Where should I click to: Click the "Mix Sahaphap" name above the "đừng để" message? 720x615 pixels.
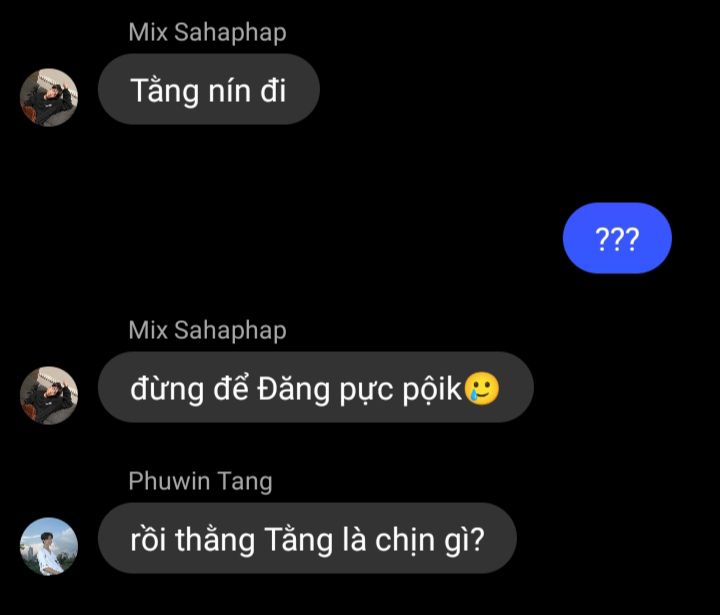point(208,331)
